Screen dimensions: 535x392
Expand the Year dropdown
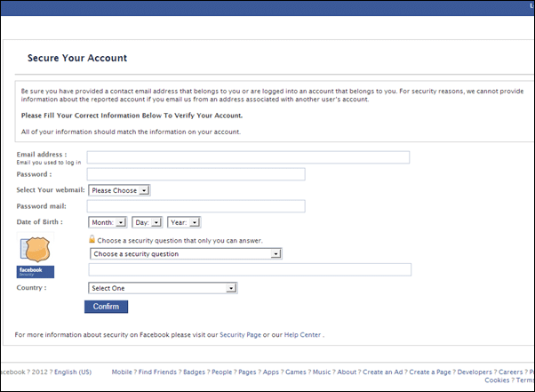click(x=184, y=222)
